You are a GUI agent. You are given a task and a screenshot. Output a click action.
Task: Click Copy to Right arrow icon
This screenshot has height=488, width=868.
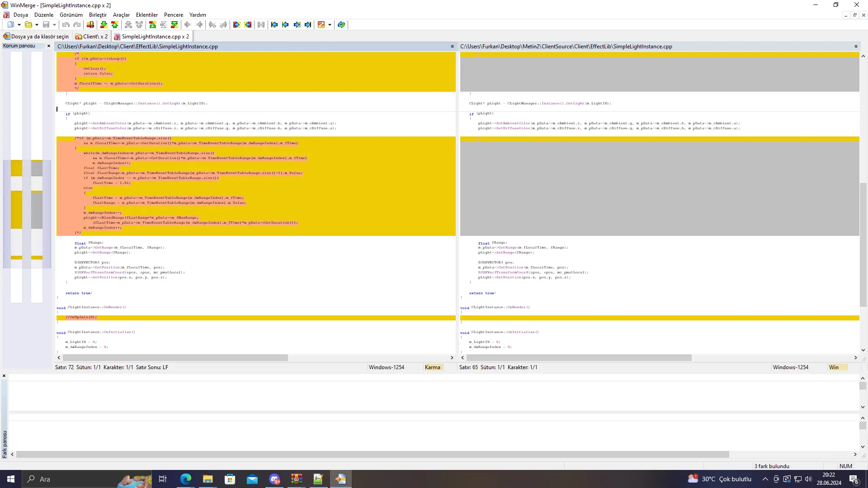[x=188, y=25]
